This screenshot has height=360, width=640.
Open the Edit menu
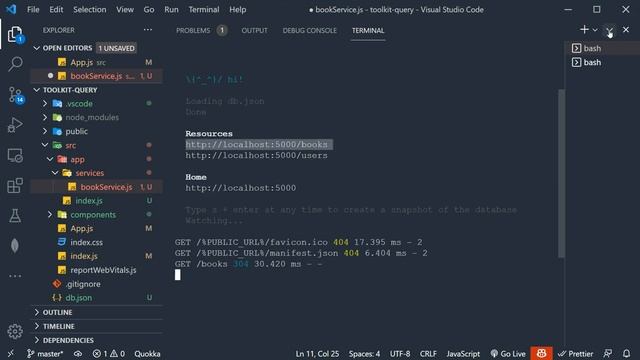[x=56, y=9]
